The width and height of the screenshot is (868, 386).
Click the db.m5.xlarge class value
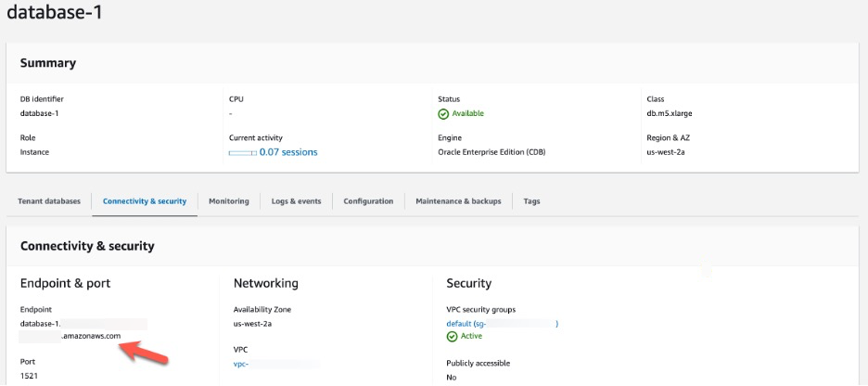point(670,114)
